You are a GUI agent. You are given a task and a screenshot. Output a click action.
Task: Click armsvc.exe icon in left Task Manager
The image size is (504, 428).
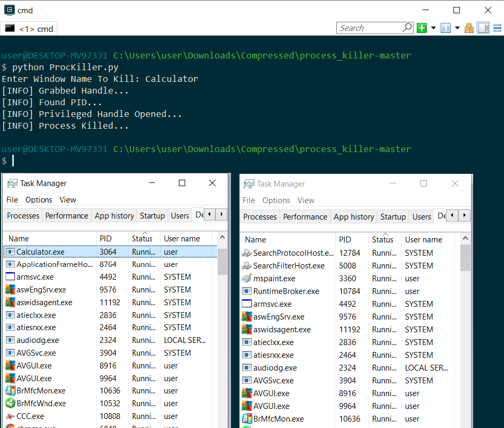tap(10, 277)
